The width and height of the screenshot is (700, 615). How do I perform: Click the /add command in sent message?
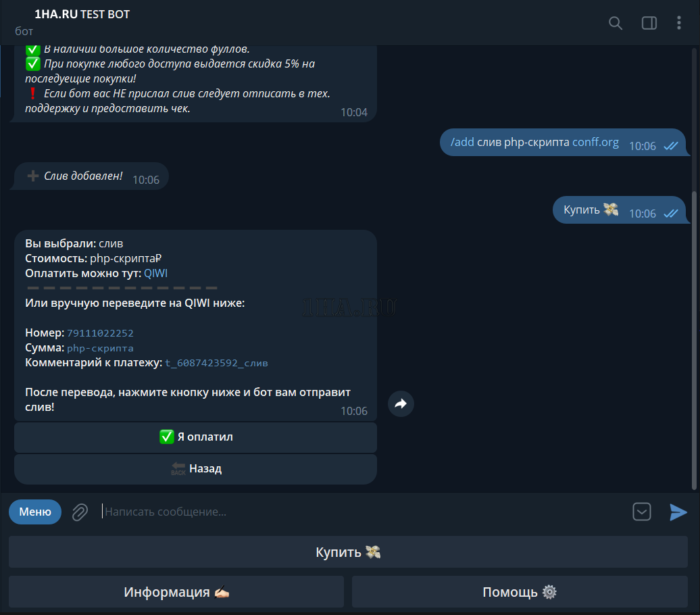coord(462,142)
